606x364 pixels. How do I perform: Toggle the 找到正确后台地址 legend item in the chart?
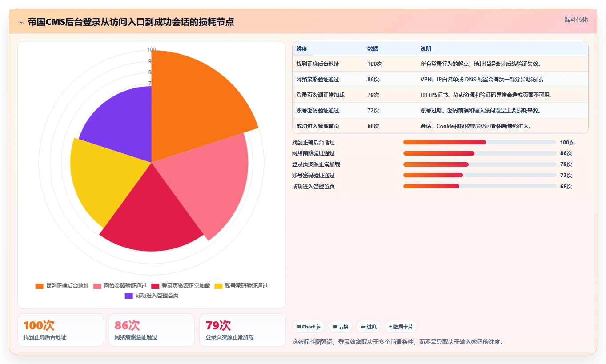tap(62, 286)
